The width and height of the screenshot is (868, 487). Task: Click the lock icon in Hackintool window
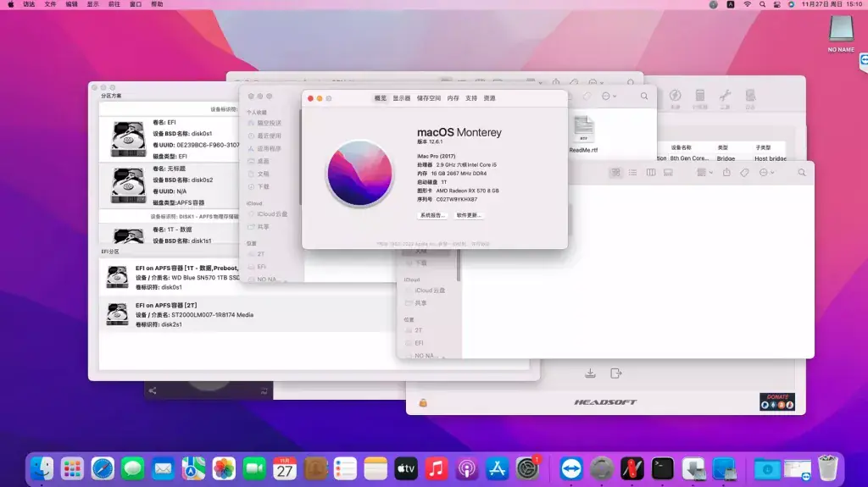[x=423, y=403]
